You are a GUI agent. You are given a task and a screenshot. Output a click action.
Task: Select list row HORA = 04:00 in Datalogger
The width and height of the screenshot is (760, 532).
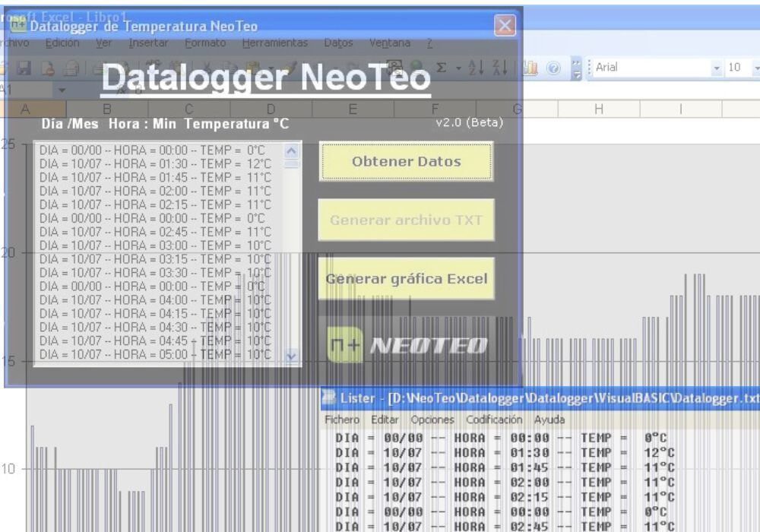coord(155,300)
